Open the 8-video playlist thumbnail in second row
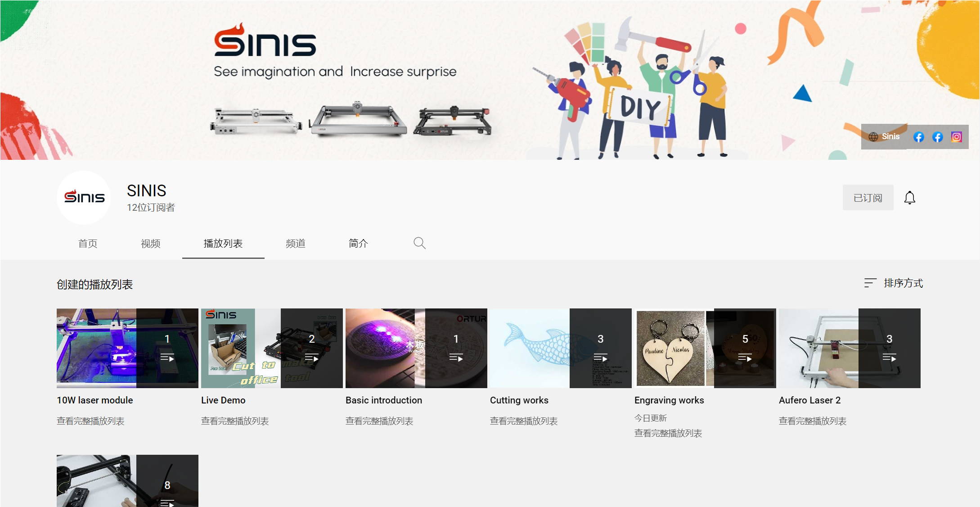Image resolution: width=980 pixels, height=507 pixels. (x=127, y=481)
